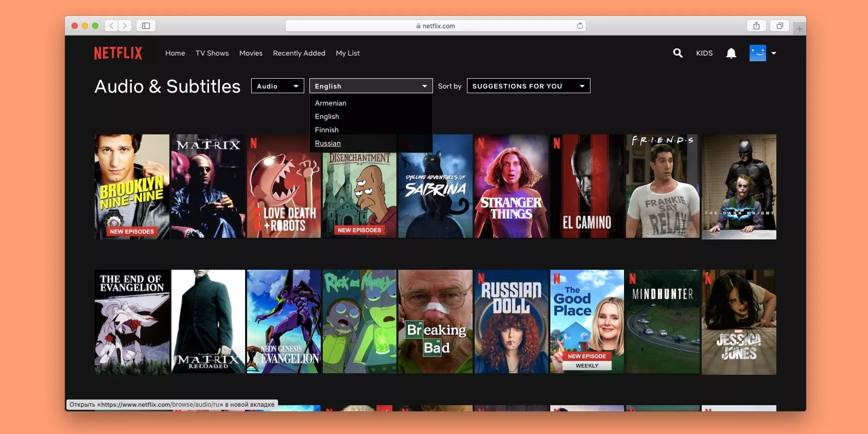Select Armenian from the language list
The width and height of the screenshot is (868, 434).
331,103
